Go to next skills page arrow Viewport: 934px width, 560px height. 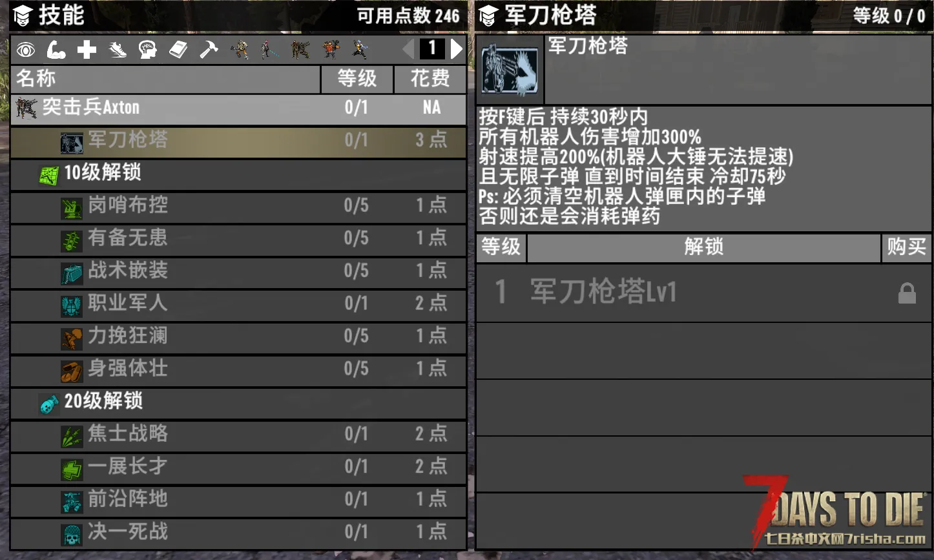tap(457, 48)
